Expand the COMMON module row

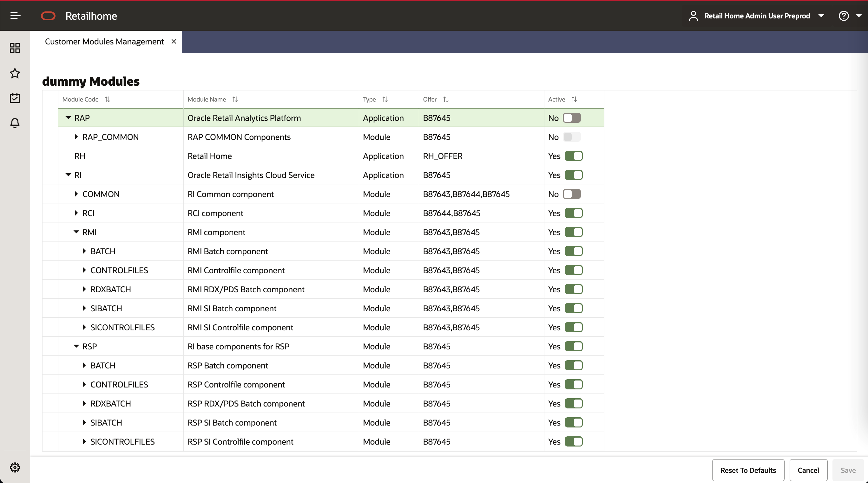click(x=76, y=194)
